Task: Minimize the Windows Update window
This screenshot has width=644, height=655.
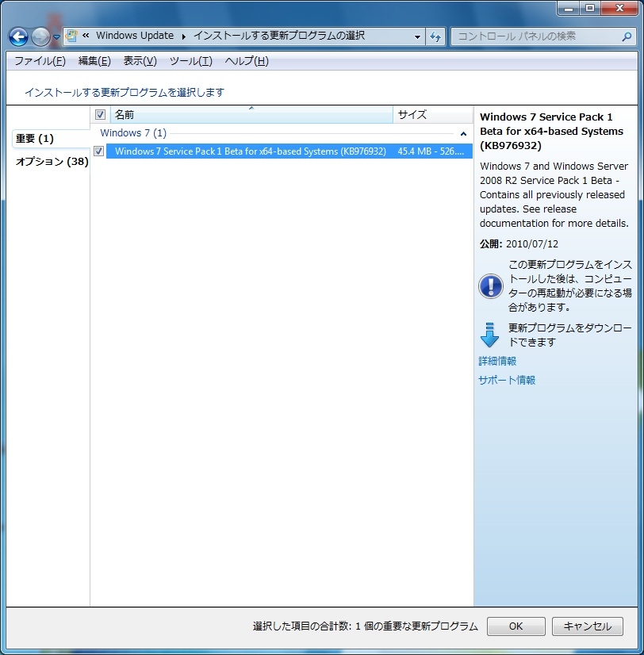Action: click(x=569, y=8)
